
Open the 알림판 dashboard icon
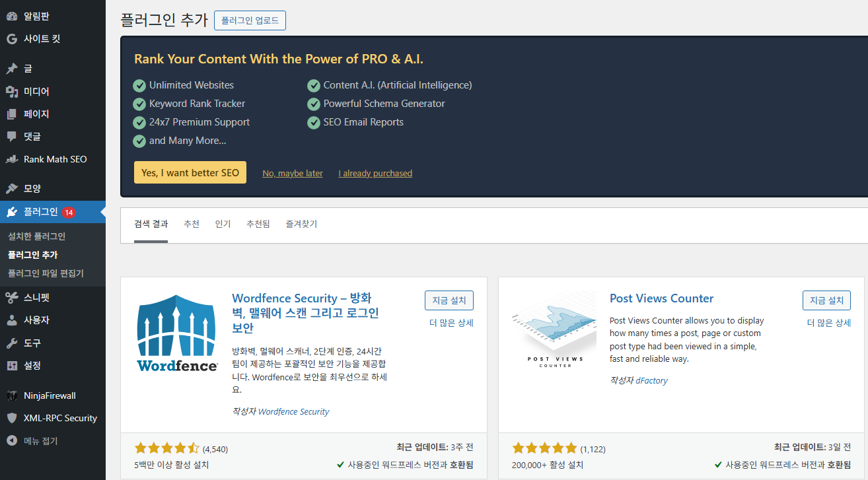click(11, 17)
